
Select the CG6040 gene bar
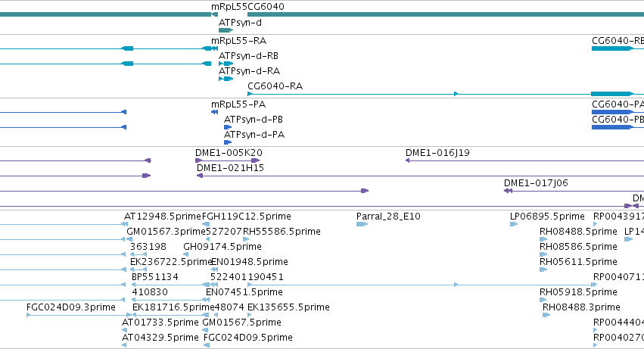coord(446,15)
